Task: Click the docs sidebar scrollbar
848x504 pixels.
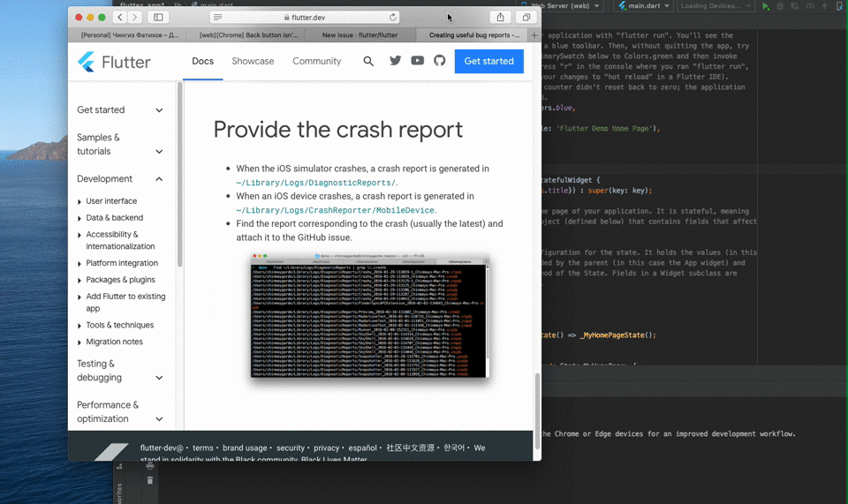Action: click(179, 174)
